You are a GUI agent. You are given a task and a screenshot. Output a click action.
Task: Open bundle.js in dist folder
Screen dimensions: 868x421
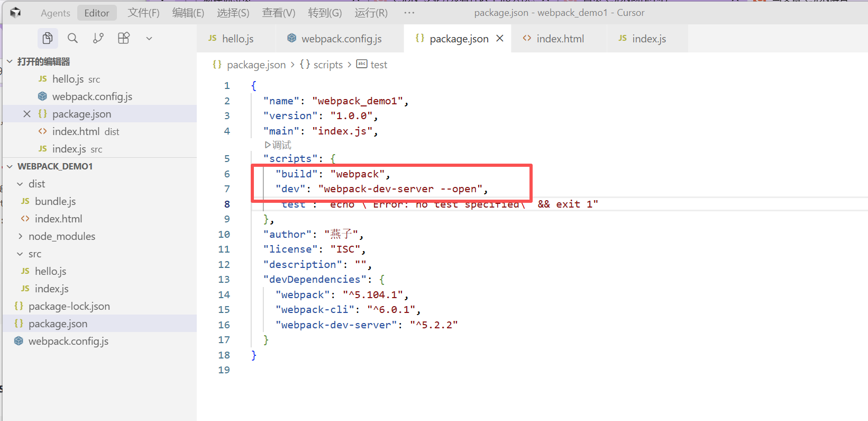pos(100,201)
